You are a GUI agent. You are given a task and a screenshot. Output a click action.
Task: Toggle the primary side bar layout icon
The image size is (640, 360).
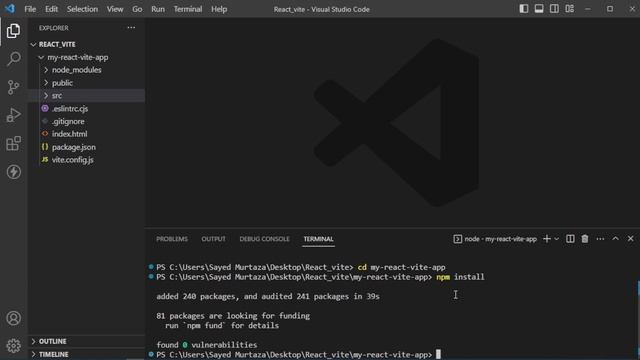(x=524, y=9)
